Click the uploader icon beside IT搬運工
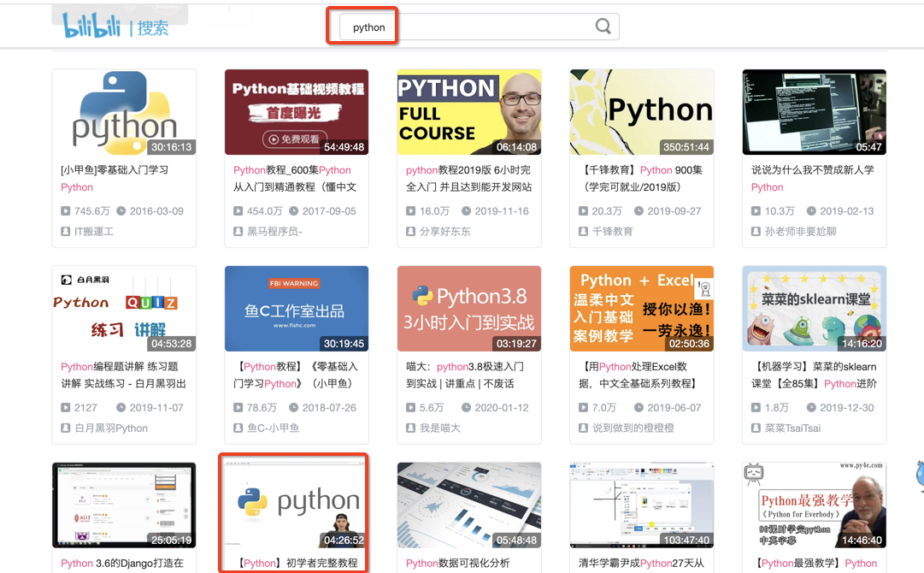This screenshot has height=573, width=924. [x=66, y=232]
